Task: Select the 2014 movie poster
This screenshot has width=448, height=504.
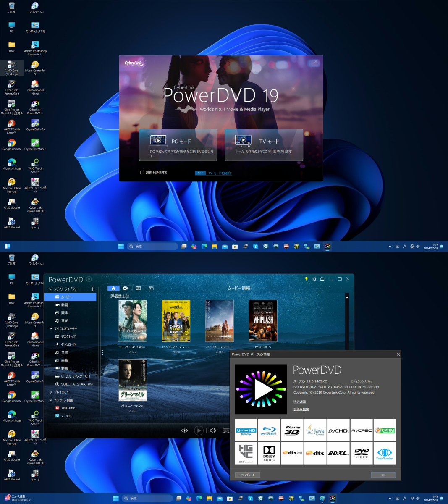Action: click(220, 321)
